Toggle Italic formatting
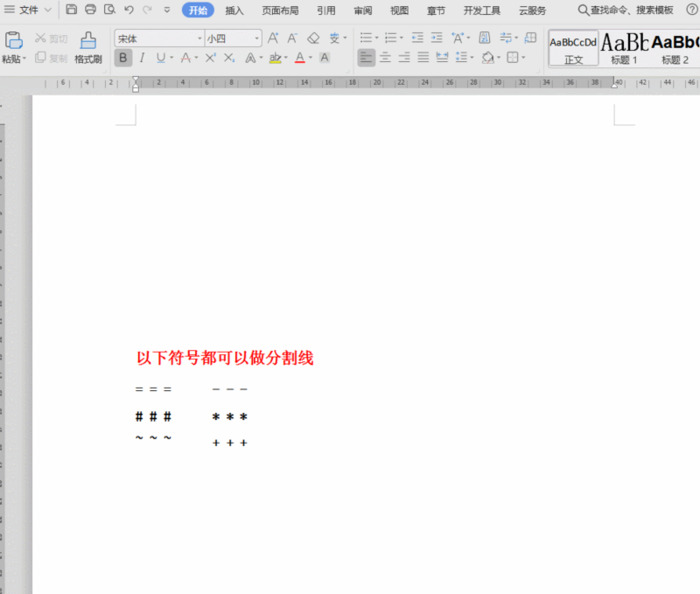The image size is (700, 594). coord(142,58)
